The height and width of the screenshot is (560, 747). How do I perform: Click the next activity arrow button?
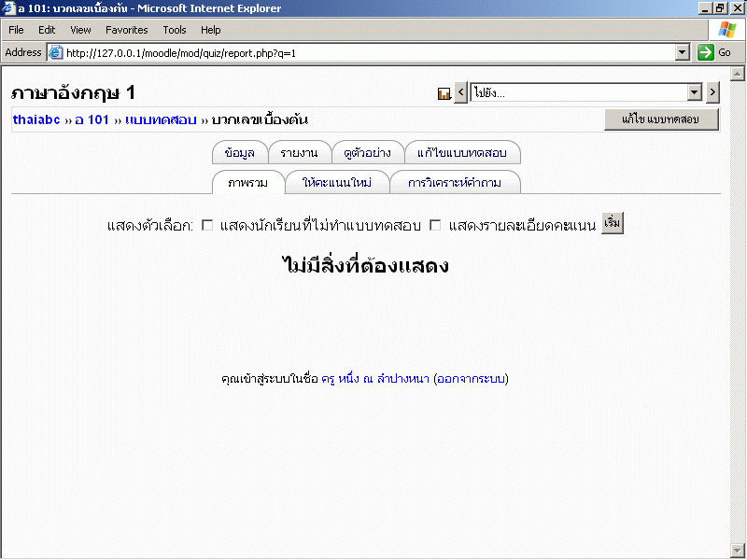712,92
